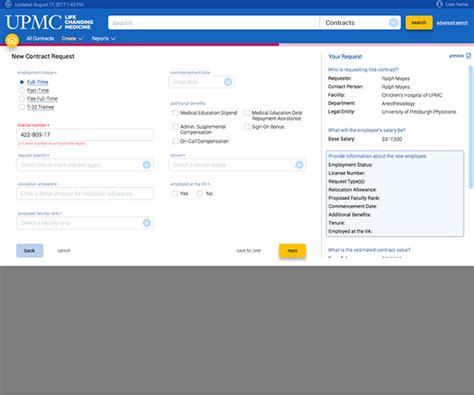
Task: Check Sign-On Bonus benefit
Action: [247, 127]
